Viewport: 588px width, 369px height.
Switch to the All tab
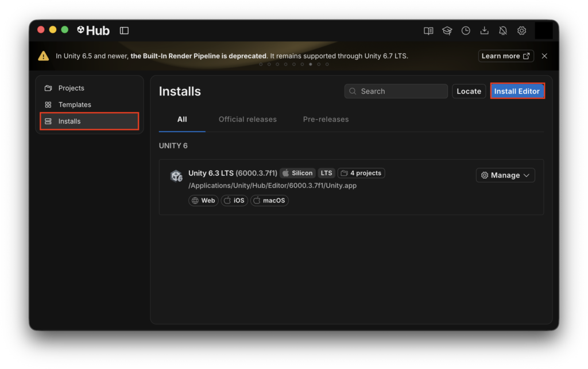coord(182,120)
